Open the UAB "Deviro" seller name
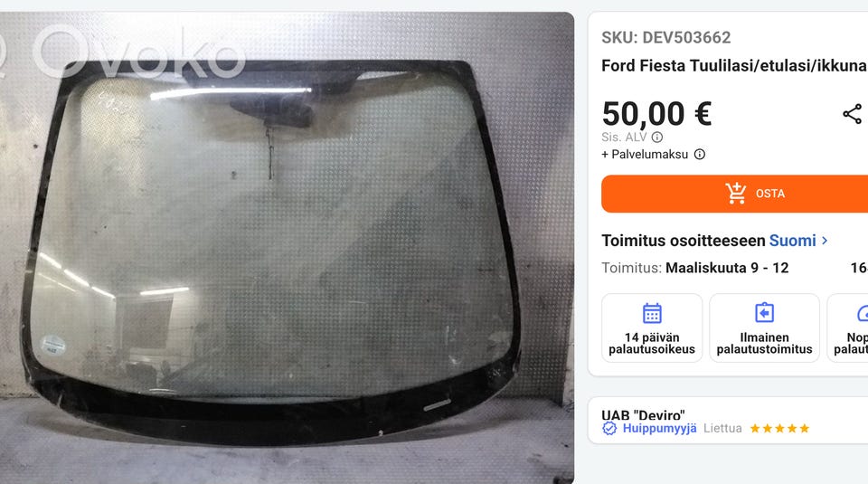 pyautogui.click(x=643, y=414)
